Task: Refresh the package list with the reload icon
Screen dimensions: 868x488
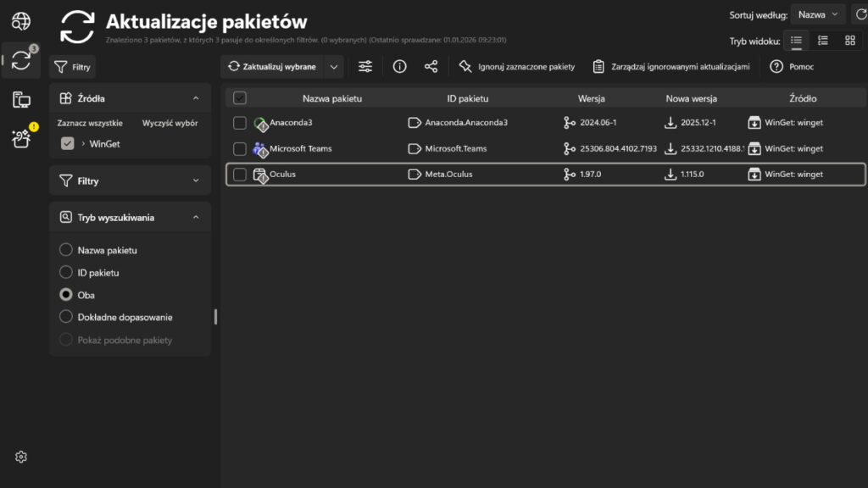Action: [861, 14]
